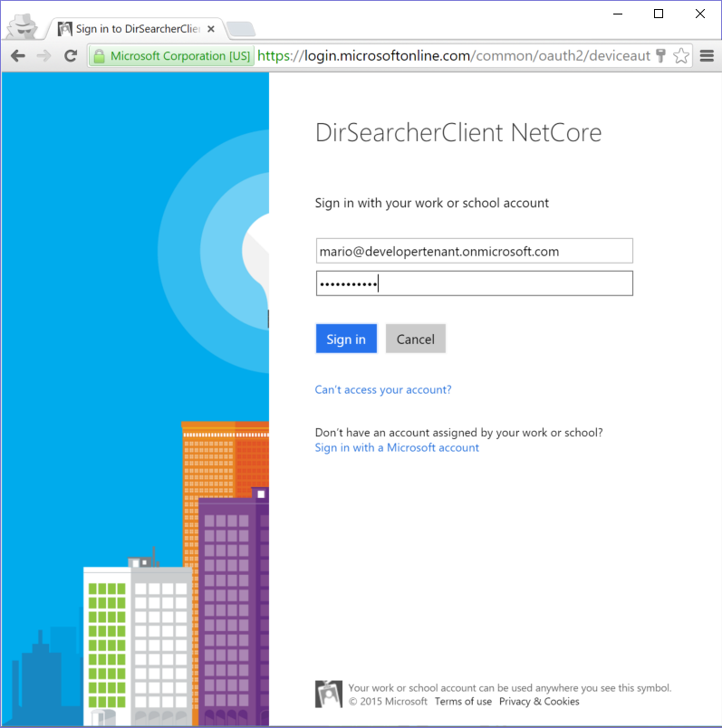Open Privacy & Cookies link

539,702
